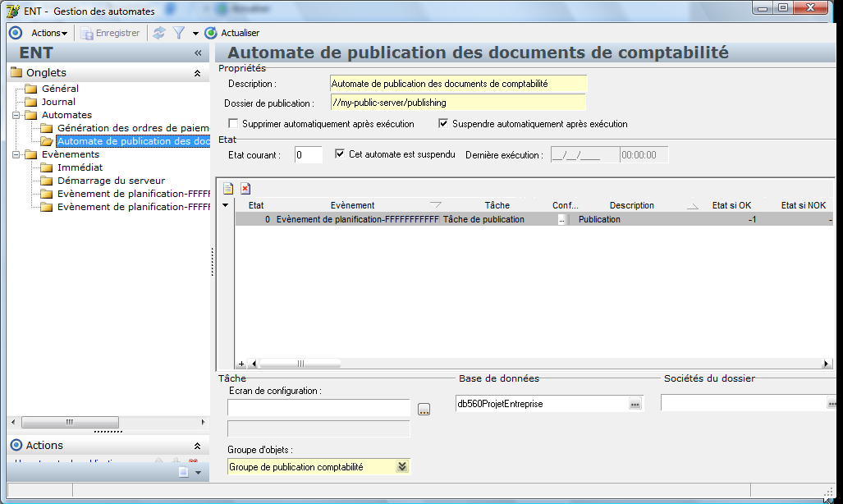843x504 pixels.
Task: Open browse button next to Ecran de configuration
Action: point(424,410)
